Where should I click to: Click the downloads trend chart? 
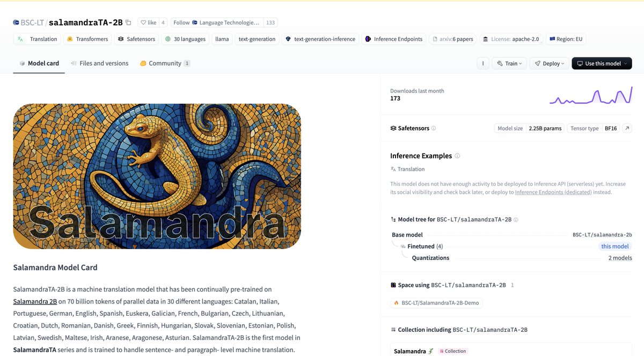591,95
